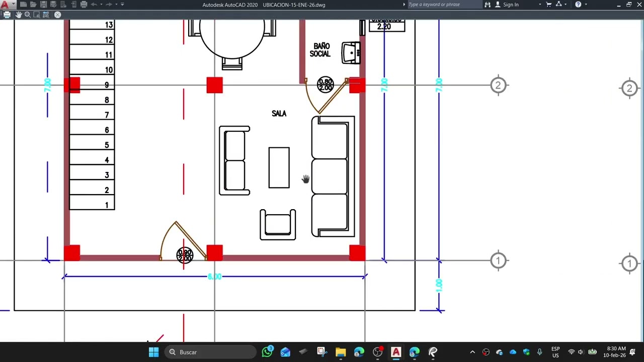
Task: Click the Undo arrow
Action: pyautogui.click(x=94, y=5)
